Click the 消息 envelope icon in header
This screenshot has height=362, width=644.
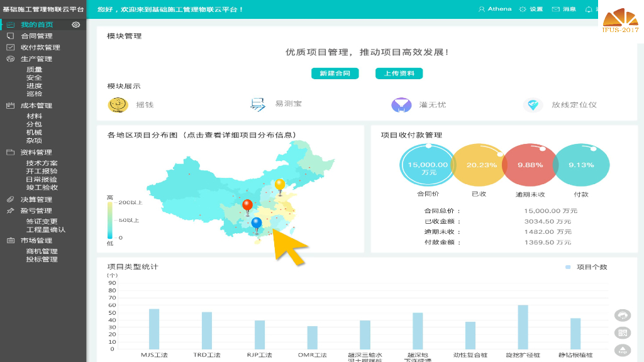555,9
